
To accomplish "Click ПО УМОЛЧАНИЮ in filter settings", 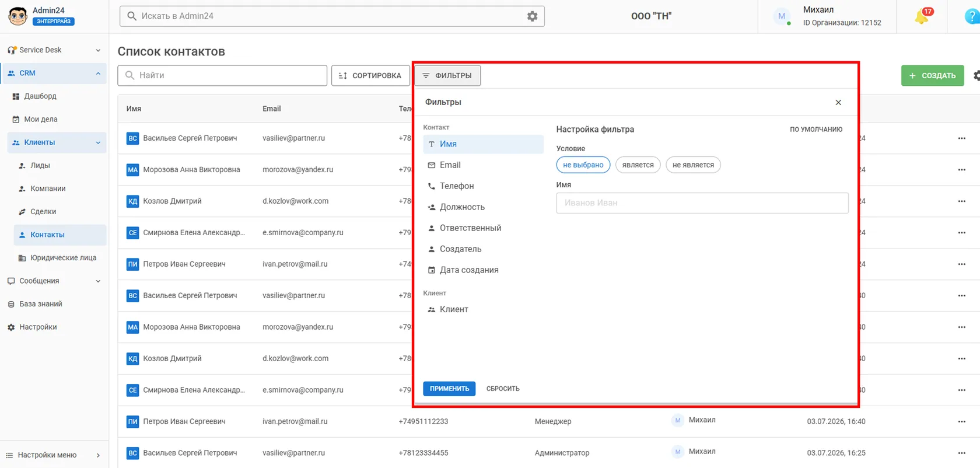I will pos(816,130).
